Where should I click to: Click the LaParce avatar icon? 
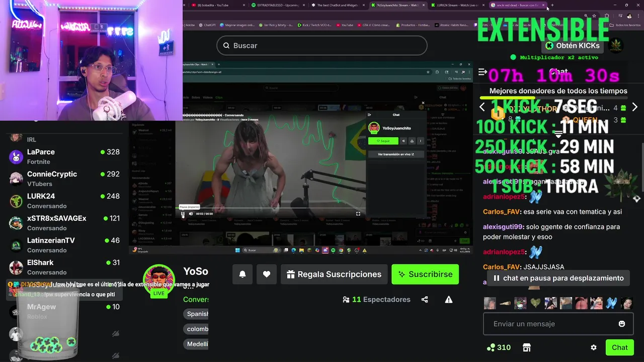(16, 156)
